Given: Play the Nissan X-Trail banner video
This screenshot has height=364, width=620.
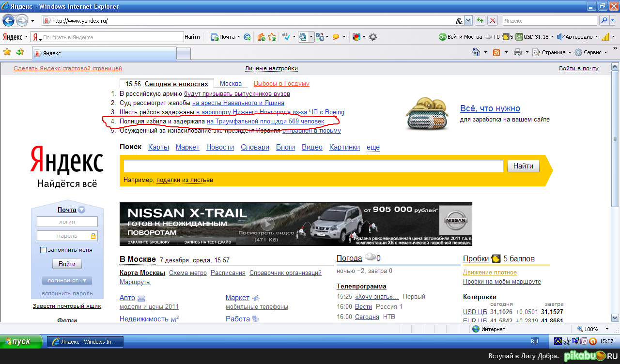Looking at the screenshot, I should (267, 224).
